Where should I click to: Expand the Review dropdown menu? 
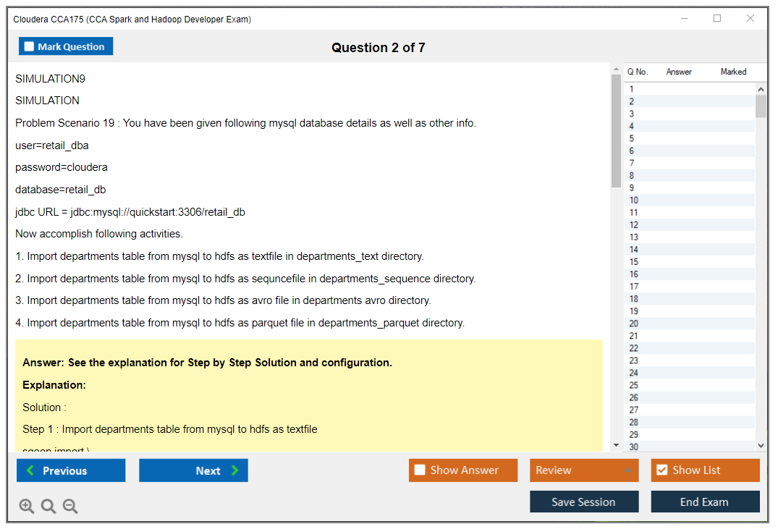click(x=627, y=470)
